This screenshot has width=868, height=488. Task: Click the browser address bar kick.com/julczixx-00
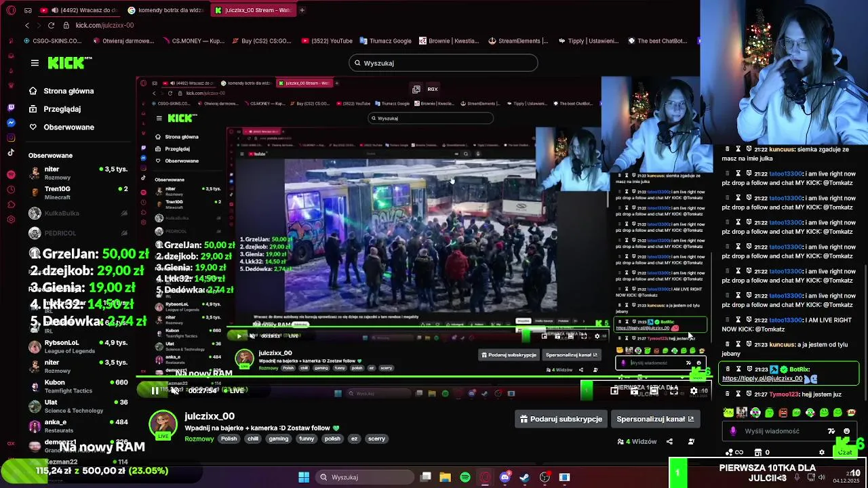tap(104, 25)
